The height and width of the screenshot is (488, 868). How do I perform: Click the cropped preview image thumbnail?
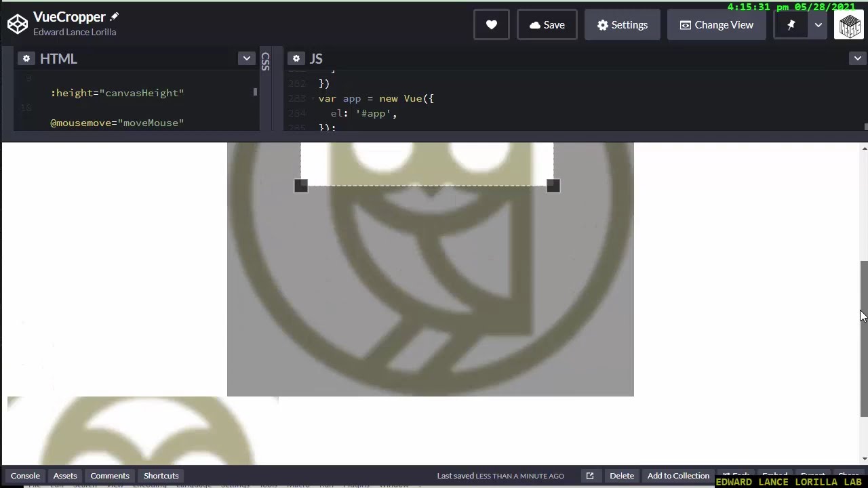pyautogui.click(x=143, y=431)
